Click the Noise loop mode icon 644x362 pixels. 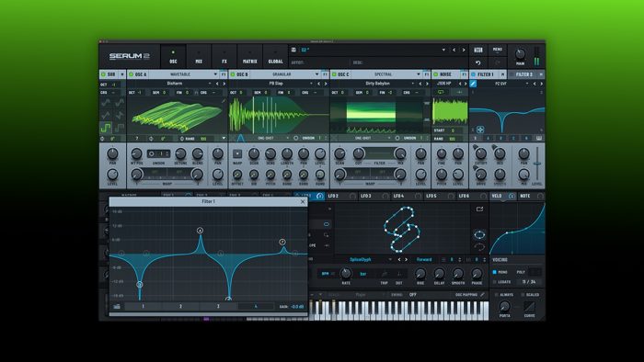pyautogui.click(x=441, y=92)
